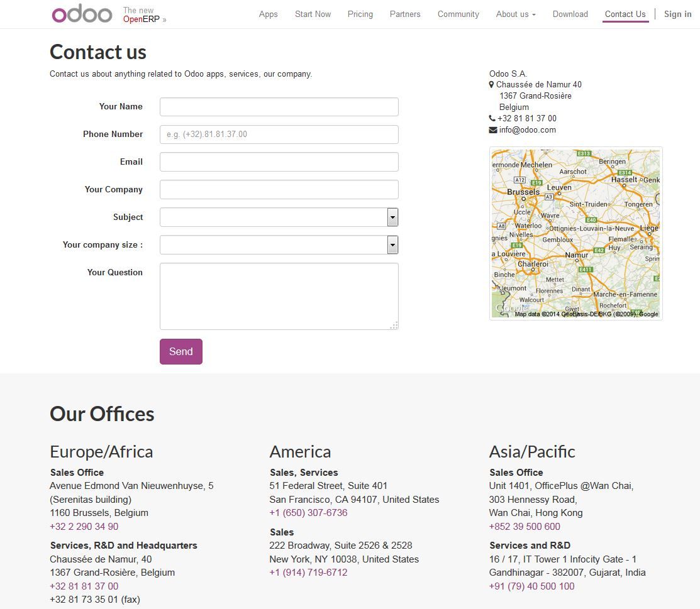
Task: Click Sign in
Action: [x=678, y=14]
